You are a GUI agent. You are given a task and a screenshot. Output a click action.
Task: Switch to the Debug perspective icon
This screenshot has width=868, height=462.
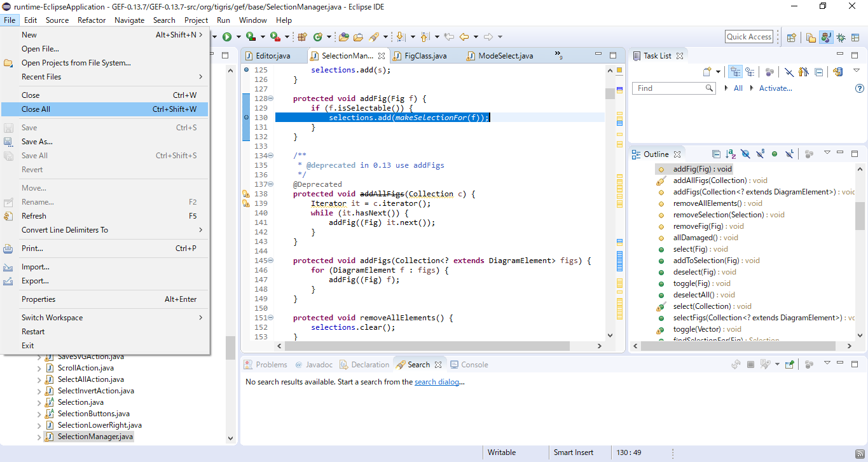click(x=841, y=37)
